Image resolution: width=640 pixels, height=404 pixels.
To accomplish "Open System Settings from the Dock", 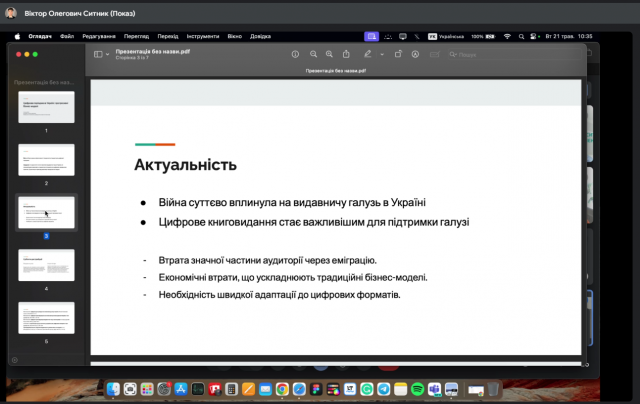I will click(x=164, y=389).
